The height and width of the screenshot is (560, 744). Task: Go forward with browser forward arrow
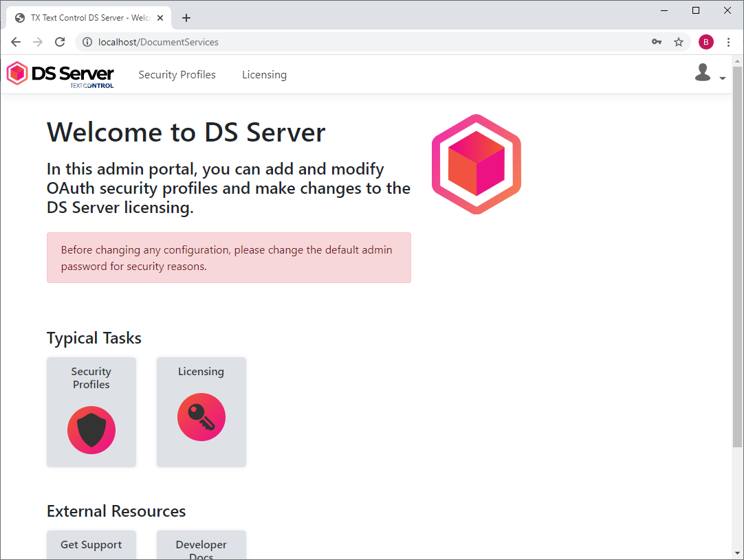click(x=38, y=42)
